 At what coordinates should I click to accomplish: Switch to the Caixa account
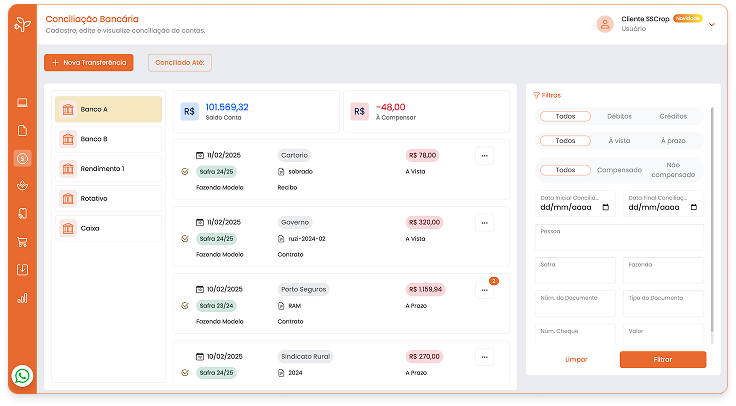(x=108, y=228)
